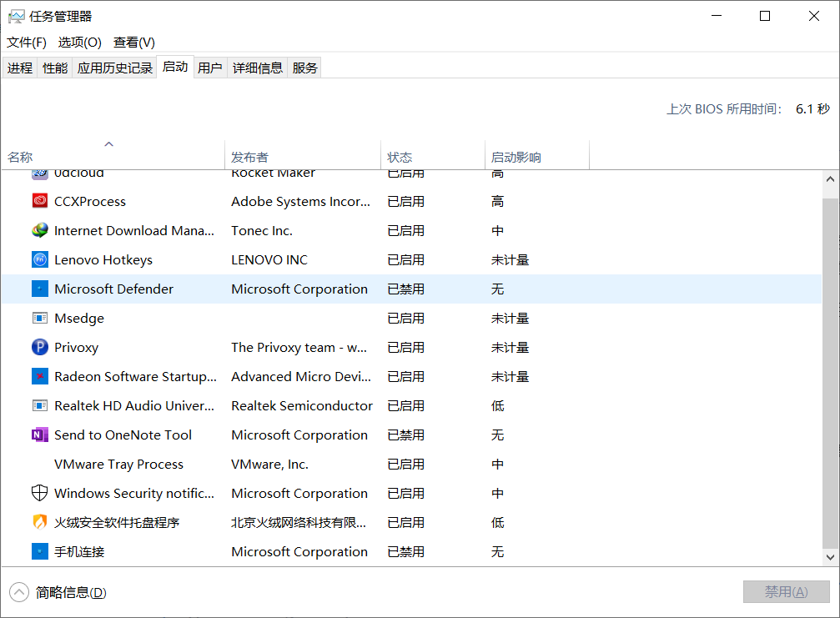
Task: Select the Microsoft Defender entry name
Action: click(x=113, y=289)
